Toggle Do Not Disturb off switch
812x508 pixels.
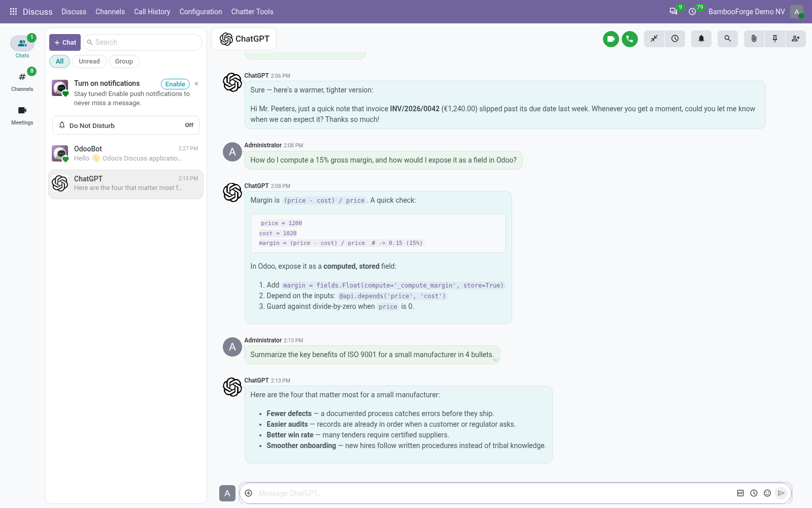(126, 125)
